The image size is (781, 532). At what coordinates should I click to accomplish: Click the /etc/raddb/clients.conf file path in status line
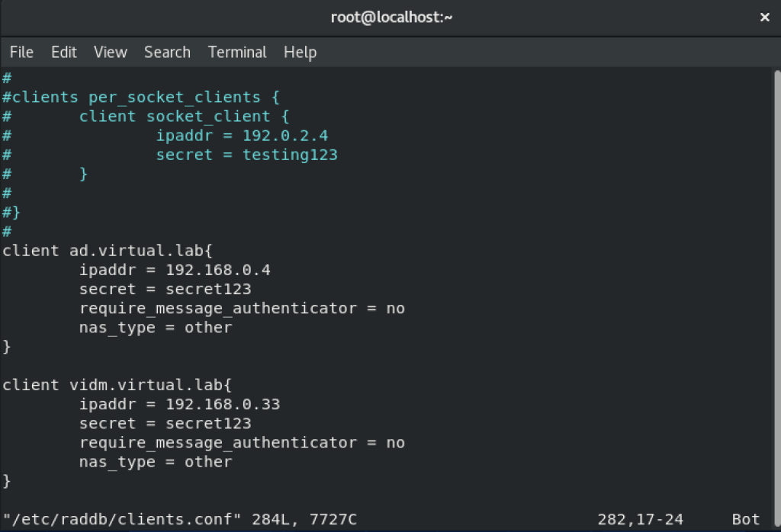click(122, 519)
